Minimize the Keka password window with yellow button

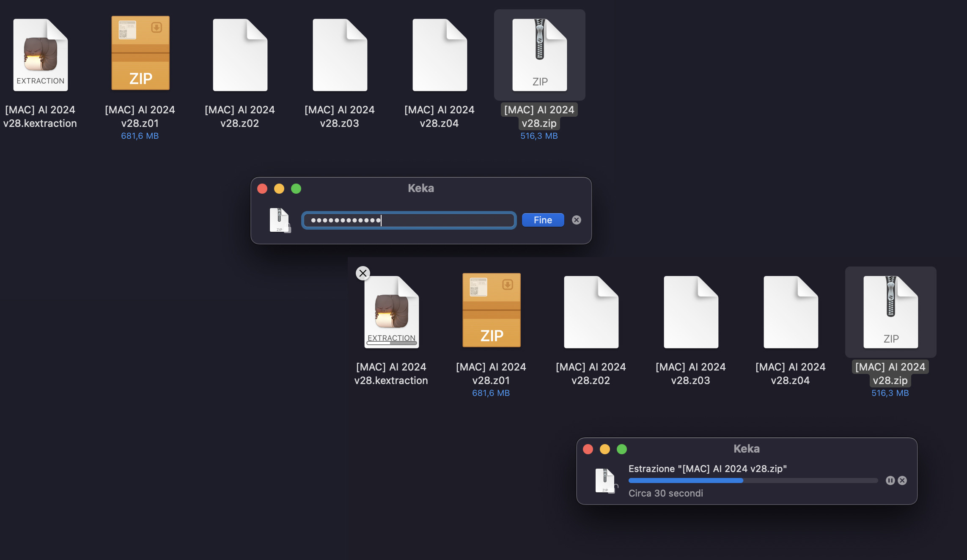[279, 189]
